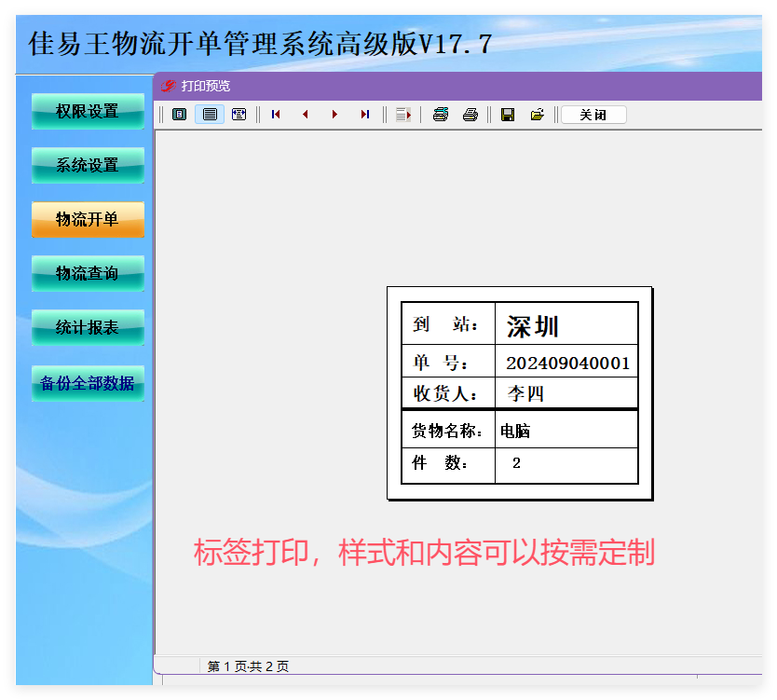Click the go-to-page icon
The image size is (777, 700).
click(403, 115)
